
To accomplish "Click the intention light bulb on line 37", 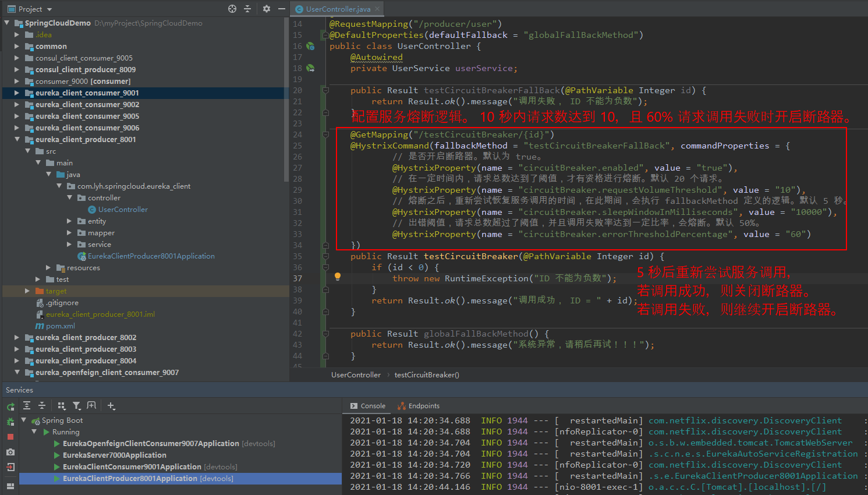I will tap(337, 277).
